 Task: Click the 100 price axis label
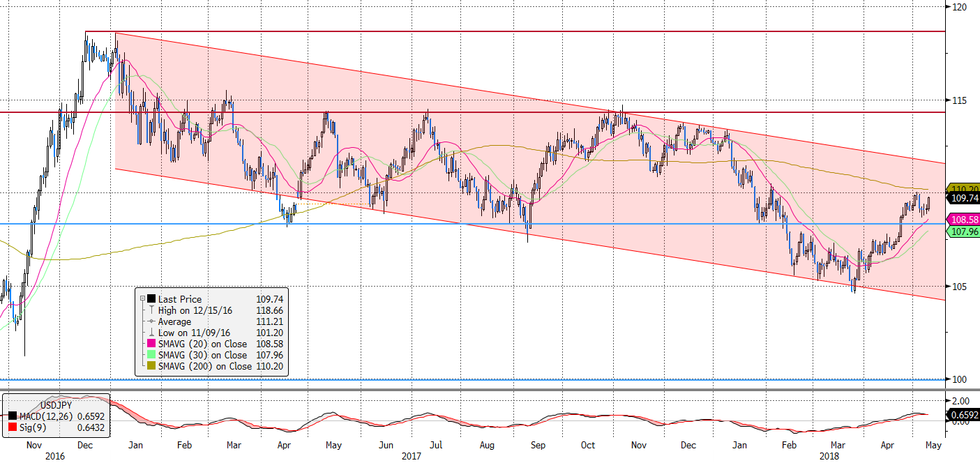point(959,379)
